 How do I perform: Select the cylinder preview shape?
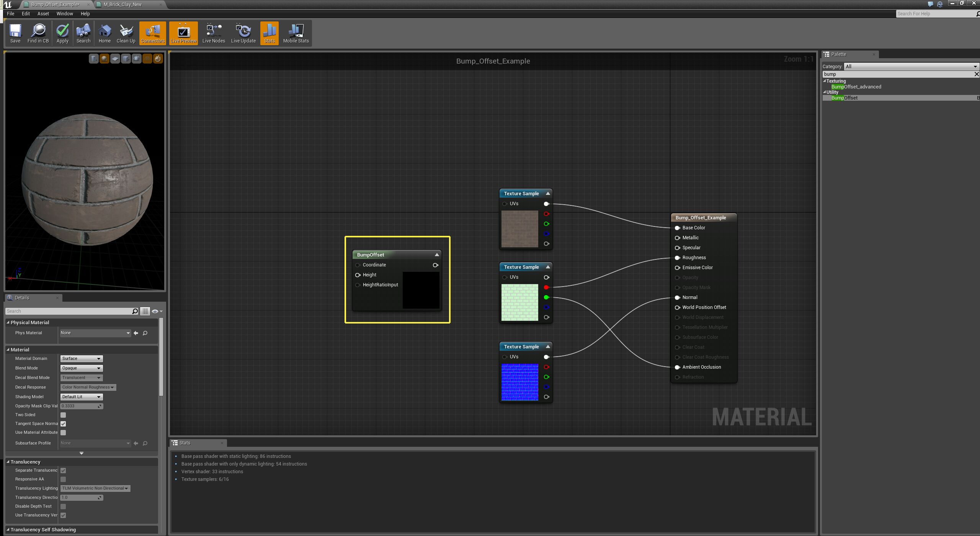(x=94, y=59)
